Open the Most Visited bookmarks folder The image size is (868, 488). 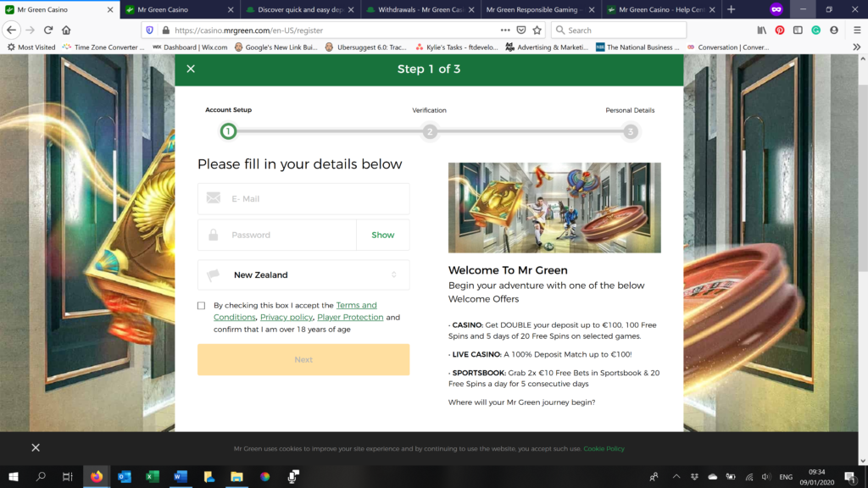(31, 47)
